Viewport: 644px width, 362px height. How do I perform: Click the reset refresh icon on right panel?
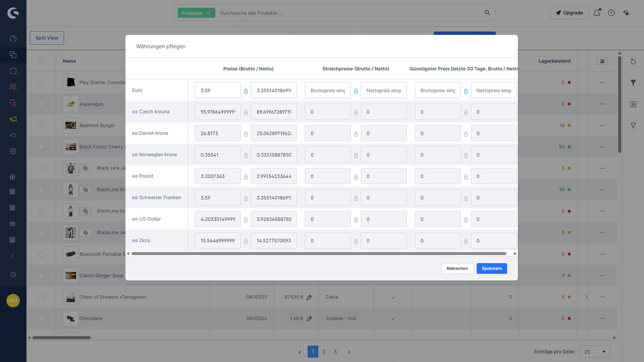[633, 61]
